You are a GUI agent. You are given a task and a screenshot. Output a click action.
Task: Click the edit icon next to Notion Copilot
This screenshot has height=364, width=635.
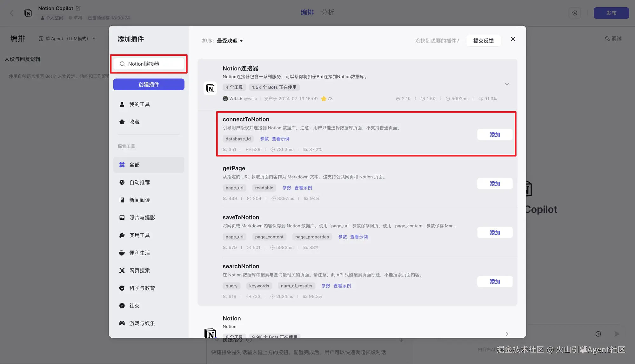point(78,8)
